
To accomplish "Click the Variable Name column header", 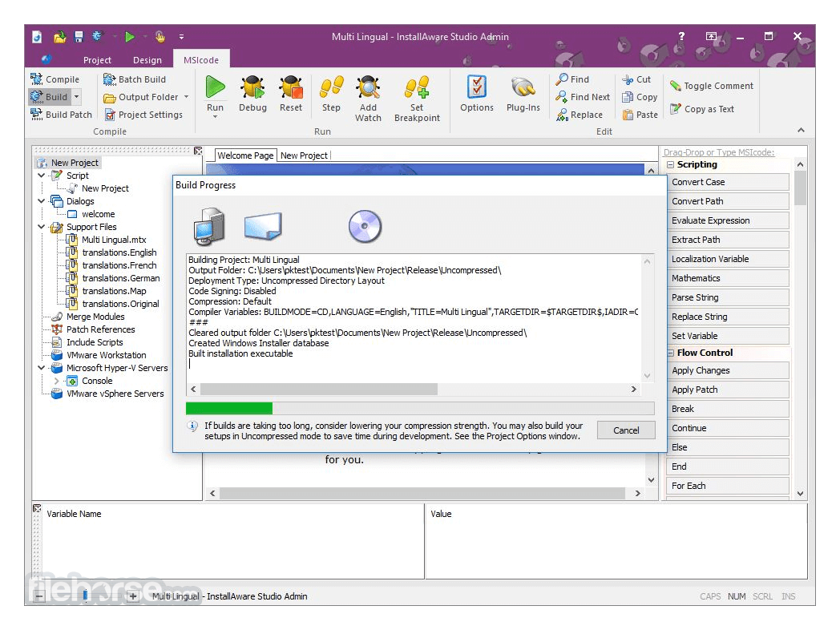I will 74,514.
